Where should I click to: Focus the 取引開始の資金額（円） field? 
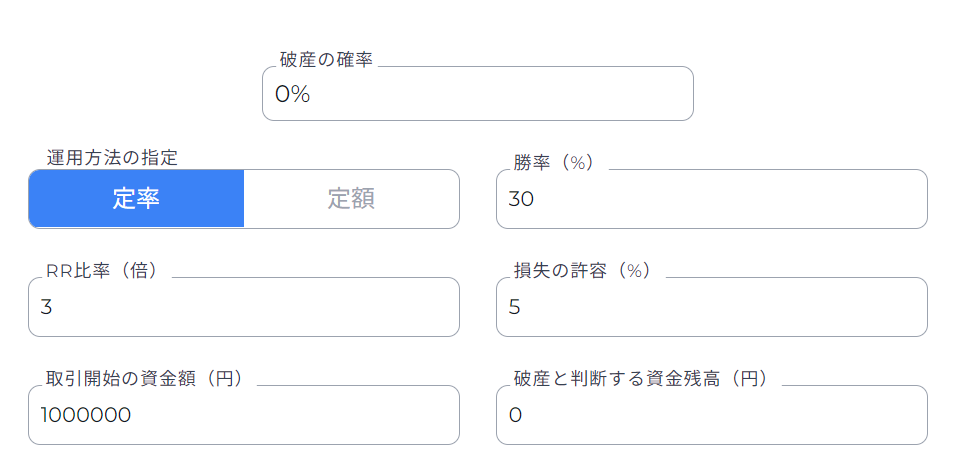tap(243, 415)
